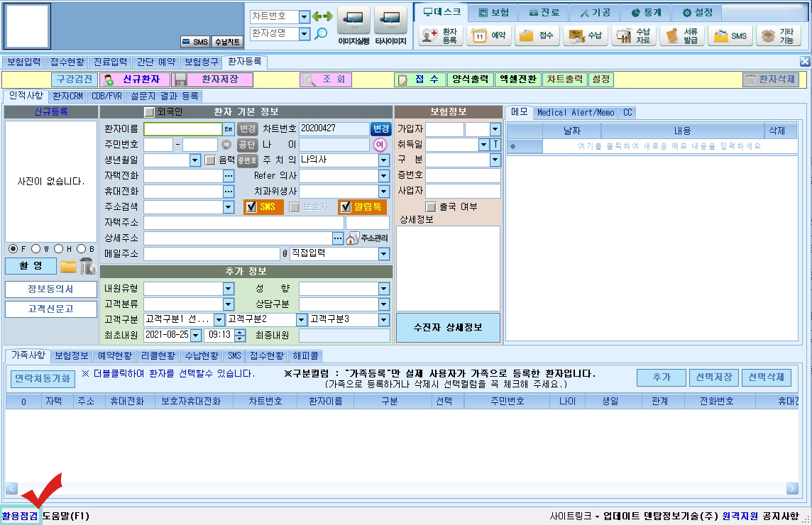812x525 pixels.
Task: Switch to the 보험 top tab
Action: tap(493, 13)
